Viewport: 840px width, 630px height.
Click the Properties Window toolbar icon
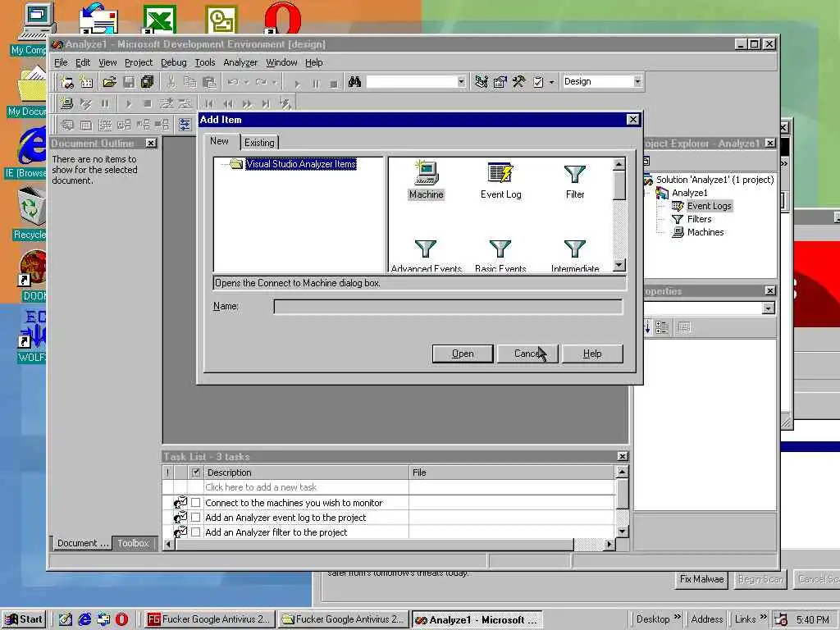pyautogui.click(x=500, y=82)
